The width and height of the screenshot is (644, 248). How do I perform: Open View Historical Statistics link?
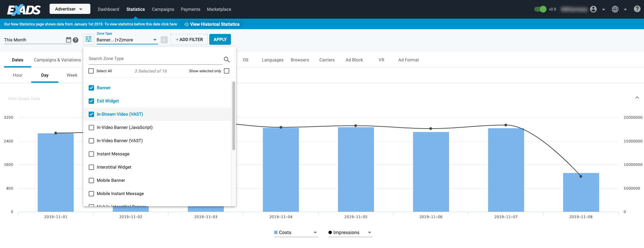coord(212,24)
